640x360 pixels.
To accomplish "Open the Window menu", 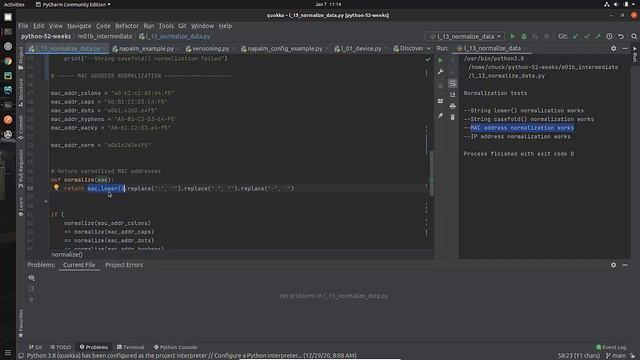I will (202, 26).
